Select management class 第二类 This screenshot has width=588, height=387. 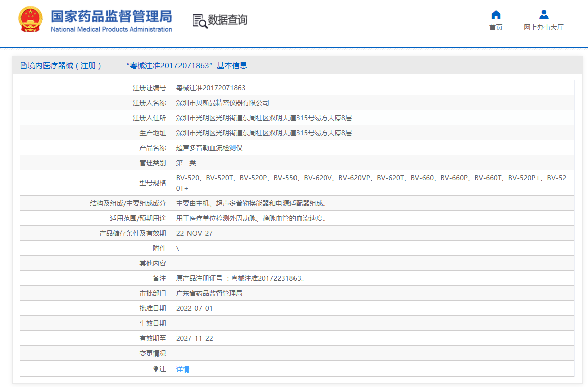coord(186,162)
